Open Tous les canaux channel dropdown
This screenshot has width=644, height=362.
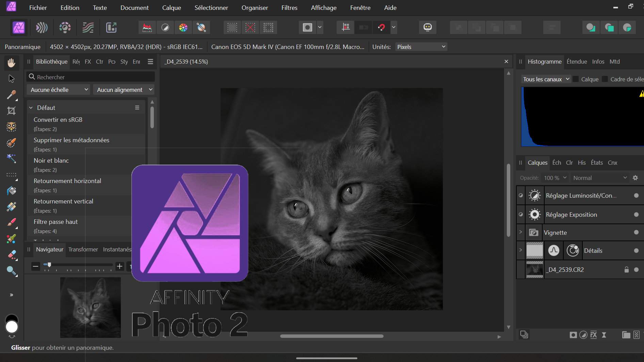(x=546, y=79)
